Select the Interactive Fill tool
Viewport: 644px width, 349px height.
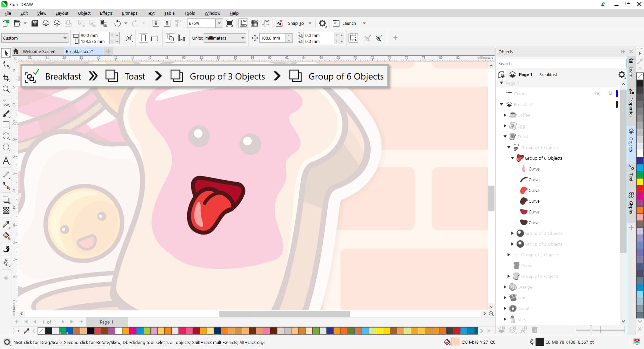6,236
